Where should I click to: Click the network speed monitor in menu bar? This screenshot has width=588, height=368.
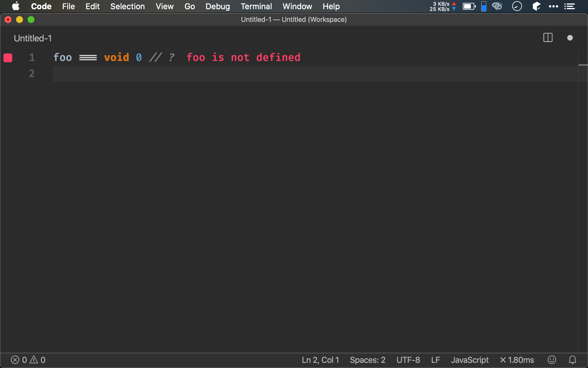(x=443, y=6)
